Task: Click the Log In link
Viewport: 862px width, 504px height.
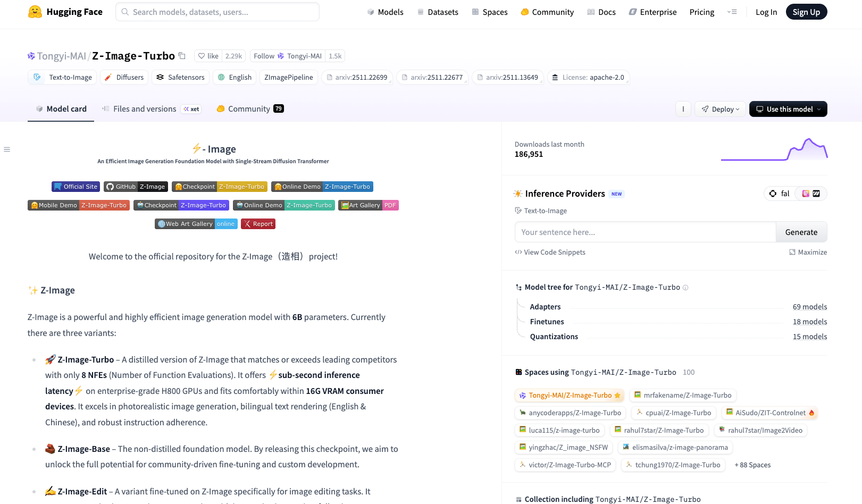Action: [766, 12]
